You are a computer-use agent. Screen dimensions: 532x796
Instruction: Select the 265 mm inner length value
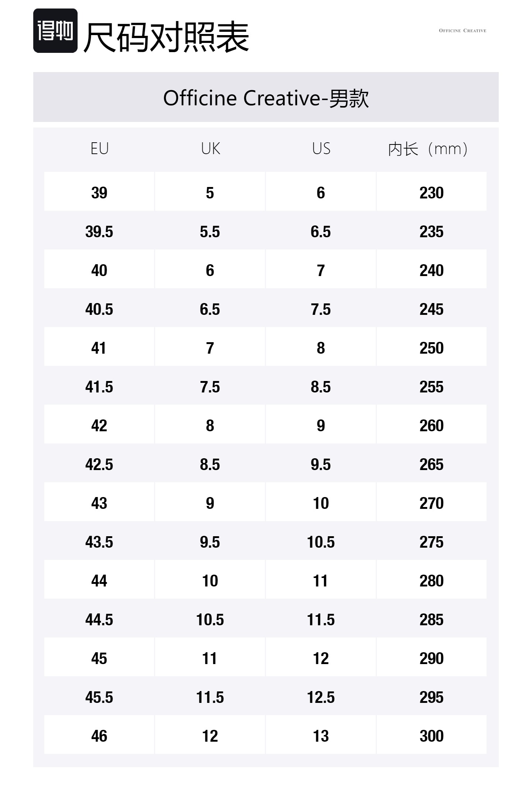click(431, 464)
